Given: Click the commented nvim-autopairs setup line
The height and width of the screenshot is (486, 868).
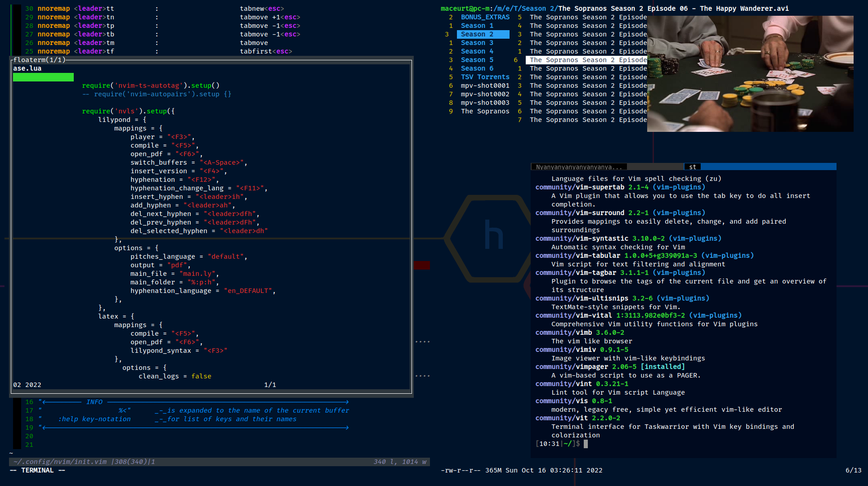Looking at the screenshot, I should point(157,94).
